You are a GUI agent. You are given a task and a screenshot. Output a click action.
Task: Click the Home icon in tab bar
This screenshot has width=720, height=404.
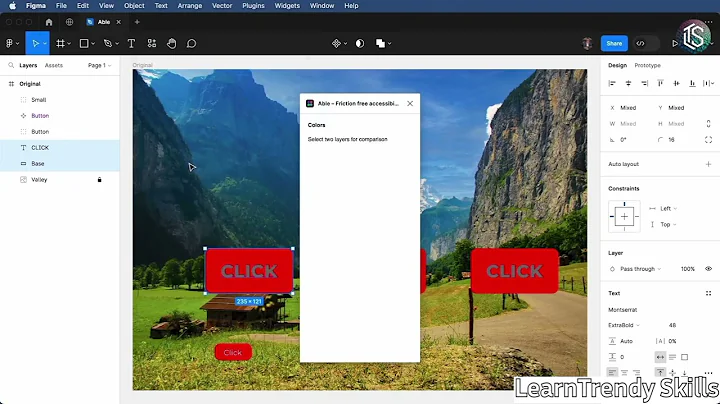tap(49, 22)
